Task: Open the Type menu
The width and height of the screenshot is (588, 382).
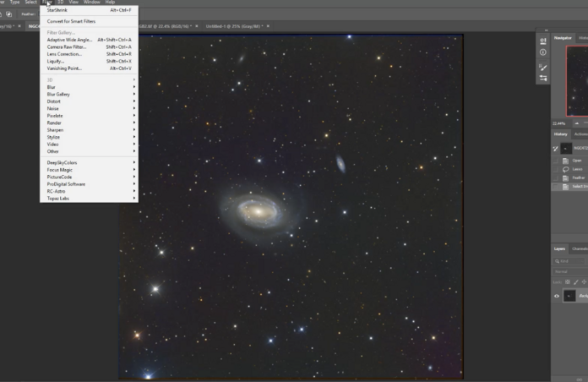Action: tap(14, 3)
